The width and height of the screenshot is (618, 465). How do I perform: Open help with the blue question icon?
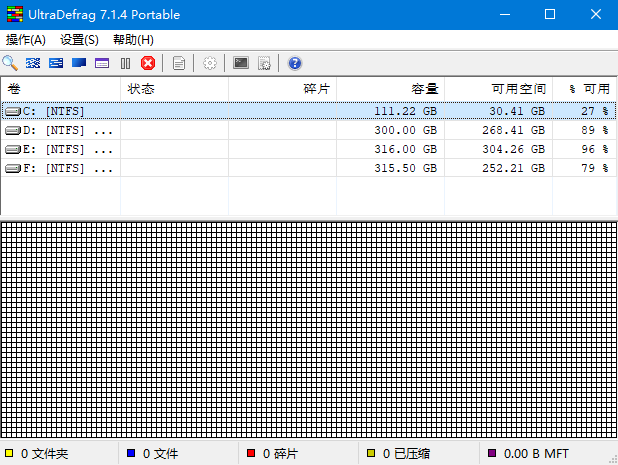[x=295, y=63]
